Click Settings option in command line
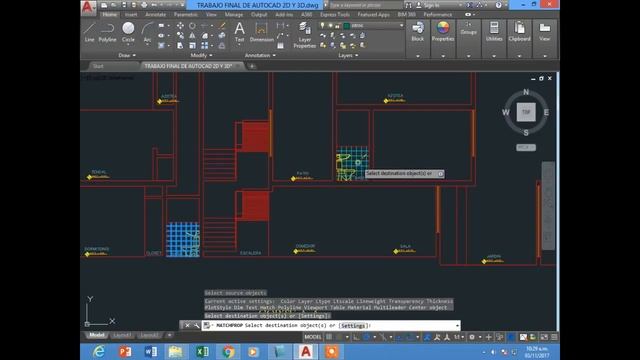 [353, 325]
